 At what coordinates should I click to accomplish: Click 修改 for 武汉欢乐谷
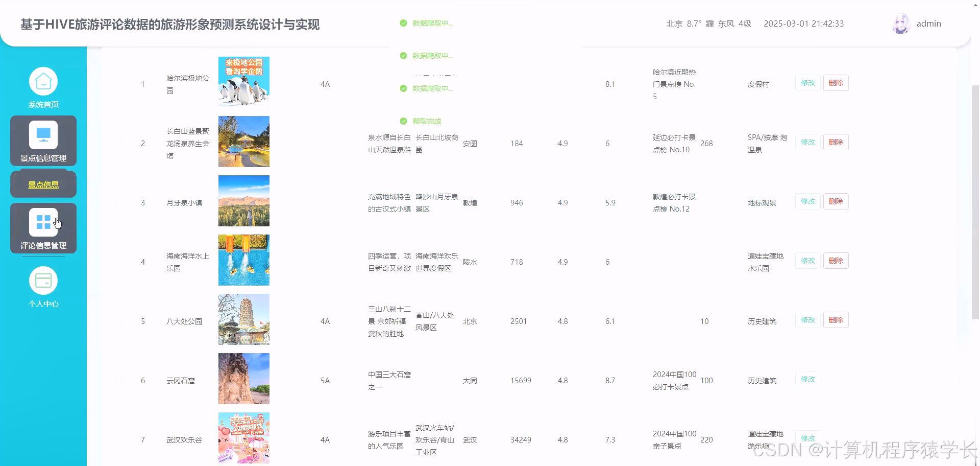click(807, 438)
